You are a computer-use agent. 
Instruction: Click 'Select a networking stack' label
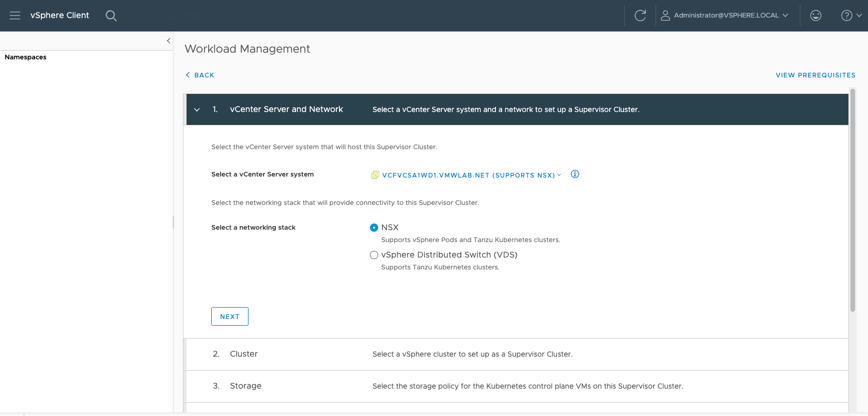pos(253,228)
